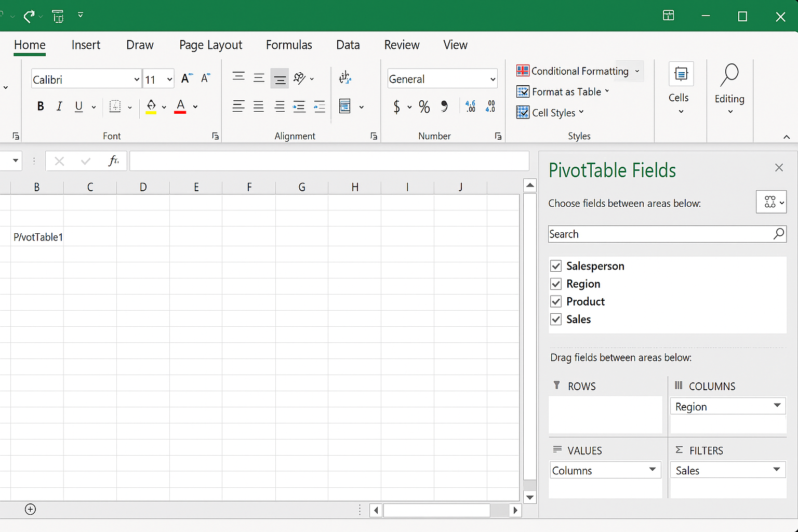Click in the formula bar input
This screenshot has width=798, height=532.
tap(329, 161)
